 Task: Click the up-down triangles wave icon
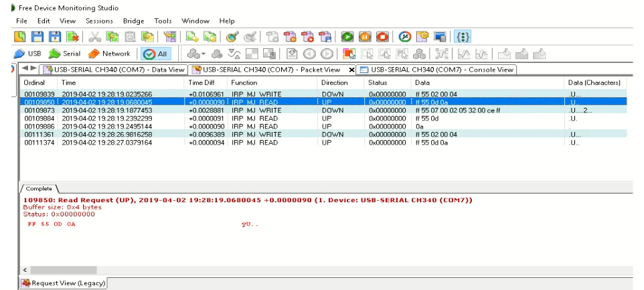(x=234, y=54)
